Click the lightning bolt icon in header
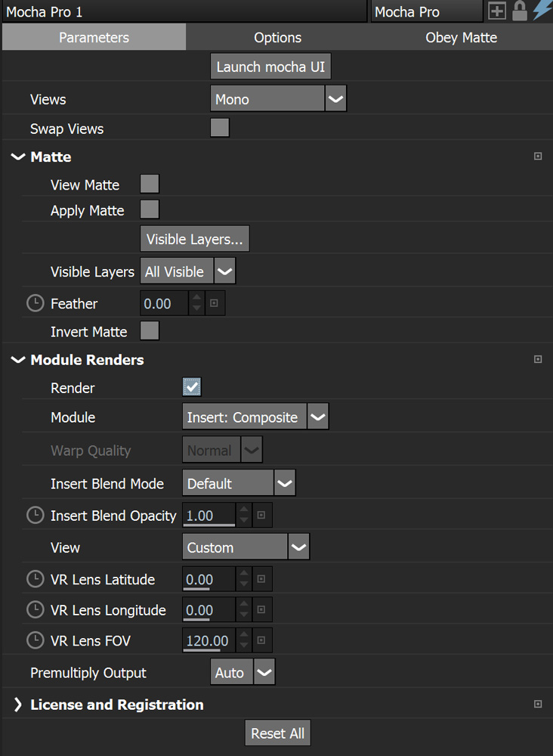 coord(542,10)
